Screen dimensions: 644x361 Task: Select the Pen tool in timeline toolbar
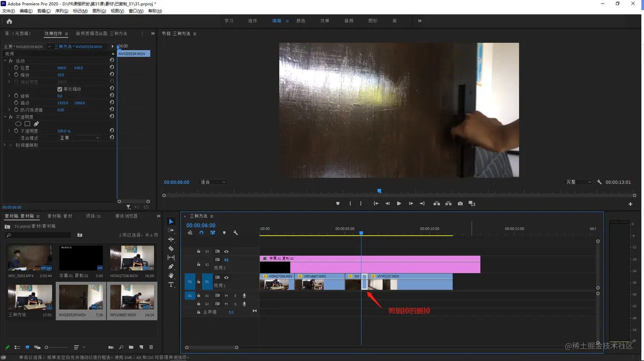(x=171, y=267)
